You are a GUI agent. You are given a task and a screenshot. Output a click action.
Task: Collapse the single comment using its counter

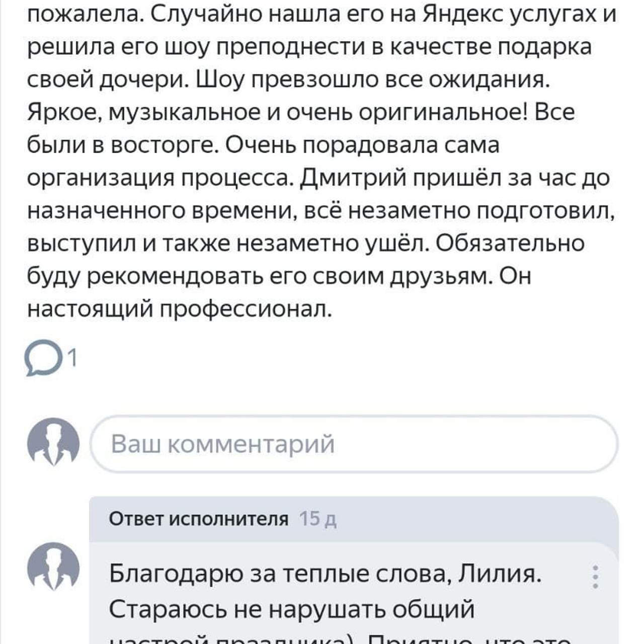72,357
